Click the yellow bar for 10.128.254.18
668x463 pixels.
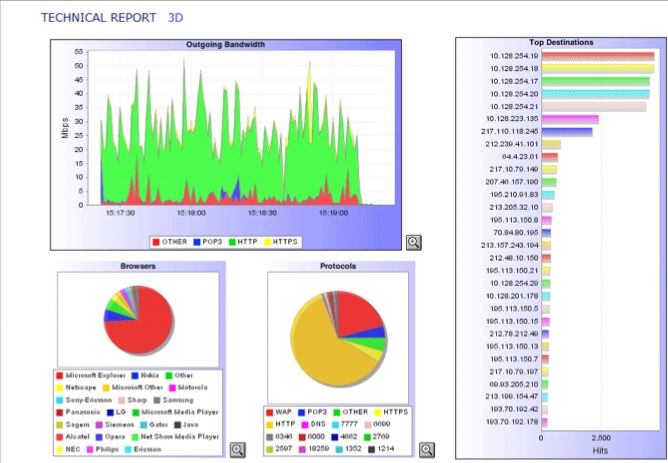(598, 69)
